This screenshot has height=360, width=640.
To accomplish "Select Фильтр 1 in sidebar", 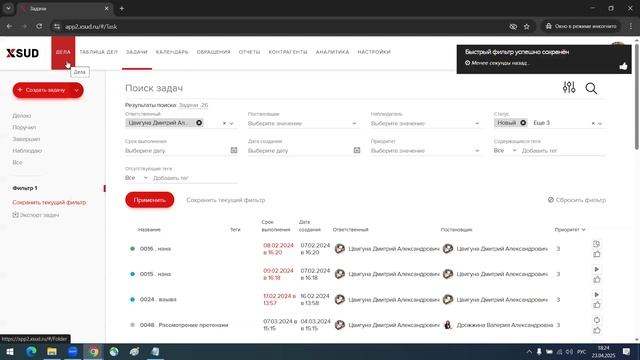I will tap(25, 188).
